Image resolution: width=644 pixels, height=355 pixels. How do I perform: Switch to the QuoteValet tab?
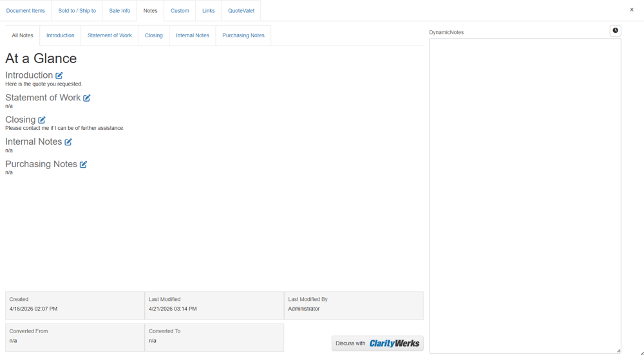coord(241,11)
